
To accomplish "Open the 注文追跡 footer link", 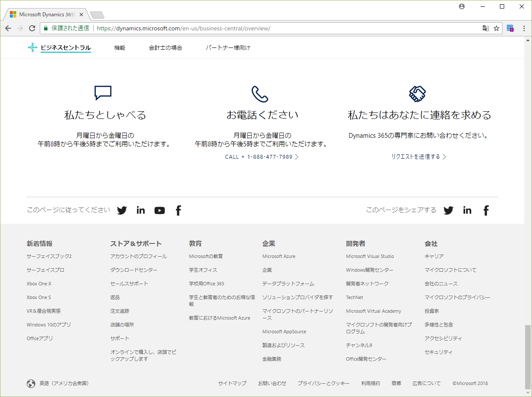I will [x=120, y=311].
